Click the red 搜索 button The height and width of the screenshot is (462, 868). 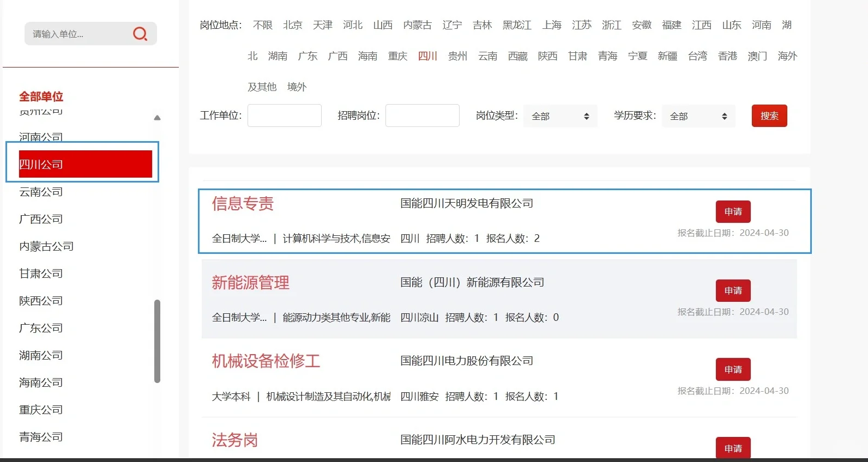click(769, 115)
